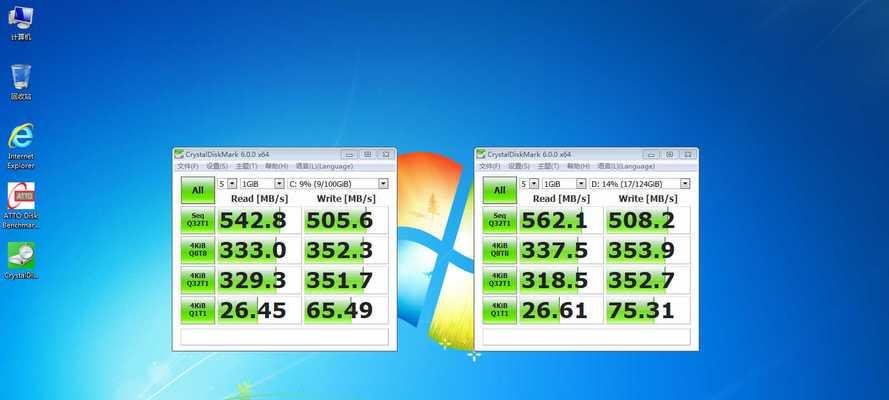Click Read [MB/s] header in D: window
This screenshot has height=400, width=889.
click(x=561, y=199)
